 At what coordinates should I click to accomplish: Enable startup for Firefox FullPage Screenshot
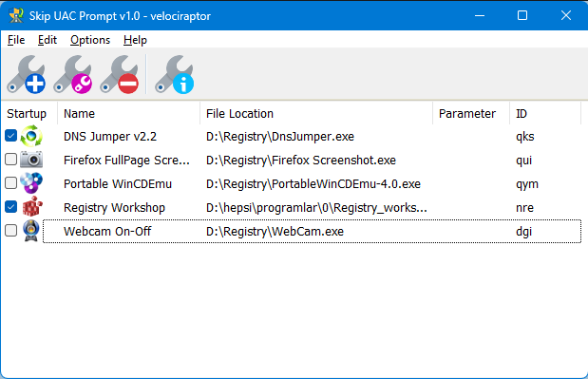[10, 160]
